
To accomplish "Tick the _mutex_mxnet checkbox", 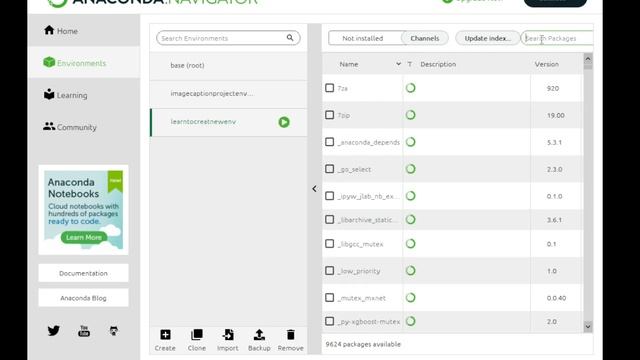I will pos(329,298).
